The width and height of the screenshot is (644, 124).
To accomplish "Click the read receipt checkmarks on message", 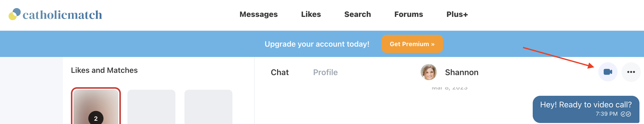I will click(626, 114).
